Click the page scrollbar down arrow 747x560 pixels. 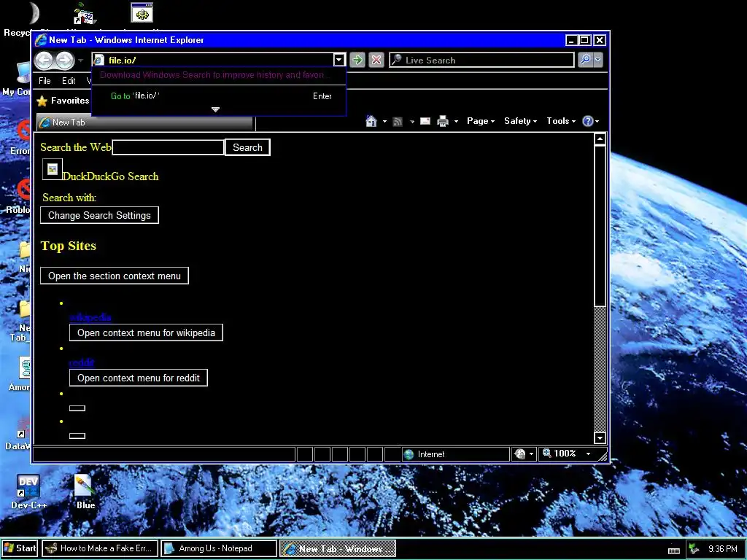pos(600,437)
